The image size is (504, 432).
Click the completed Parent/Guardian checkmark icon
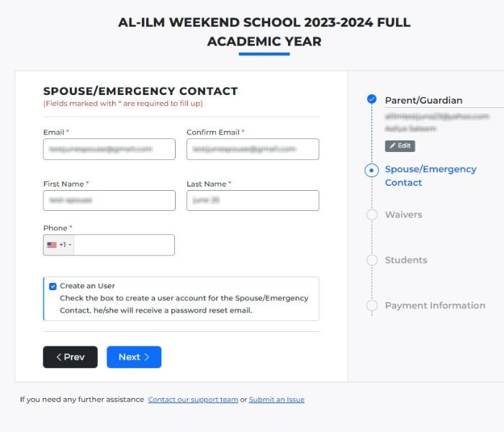(372, 99)
